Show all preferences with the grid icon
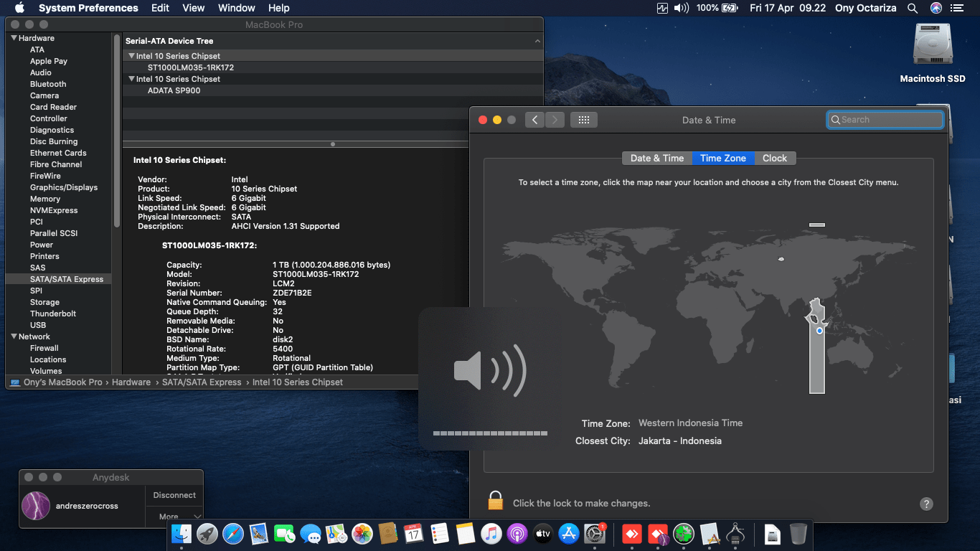The height and width of the screenshot is (551, 980). 583,120
